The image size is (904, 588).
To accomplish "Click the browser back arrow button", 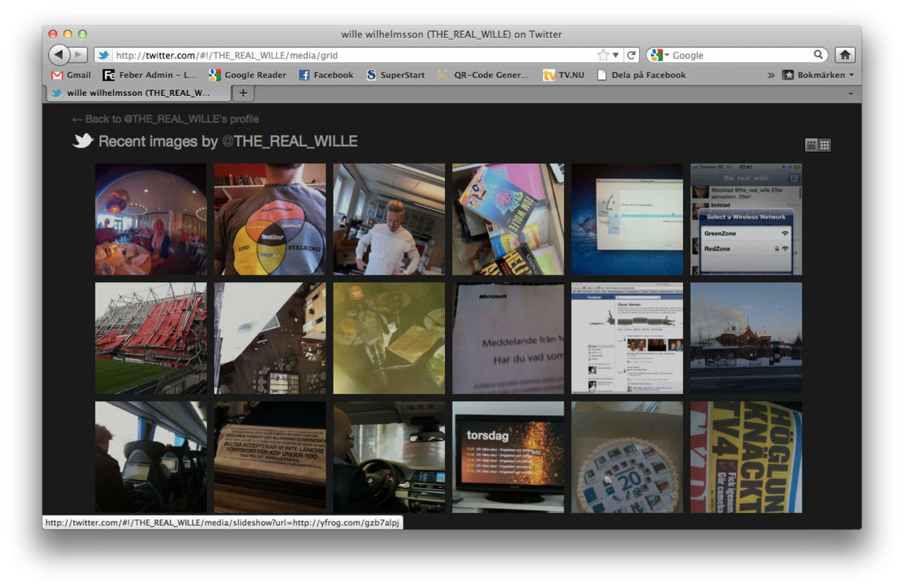I will (x=59, y=55).
